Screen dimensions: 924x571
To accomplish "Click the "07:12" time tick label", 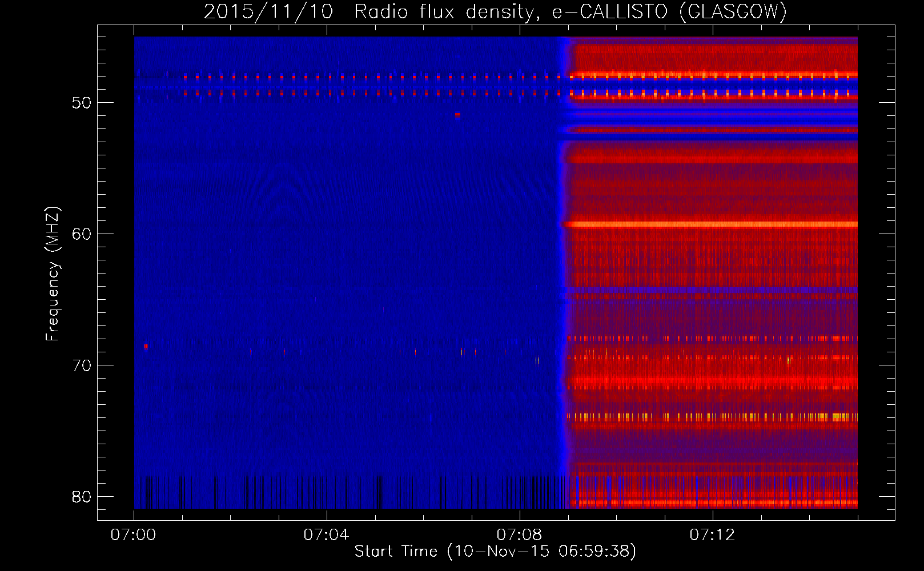I will 712,535.
